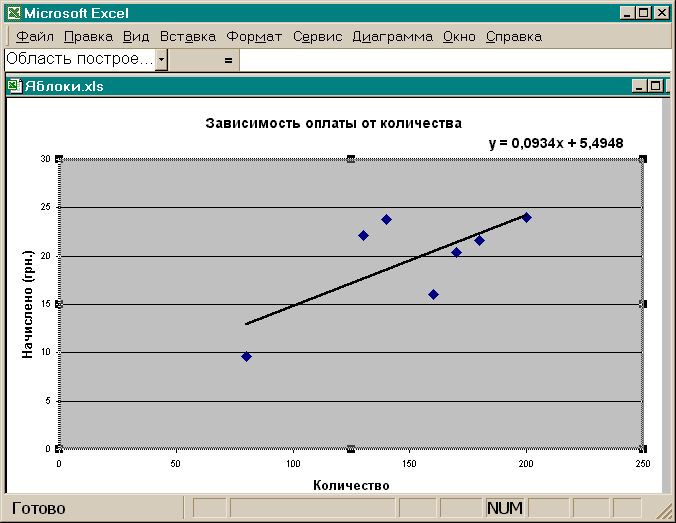676x523 pixels.
Task: Select the data point at quantity 80
Action: point(246,357)
